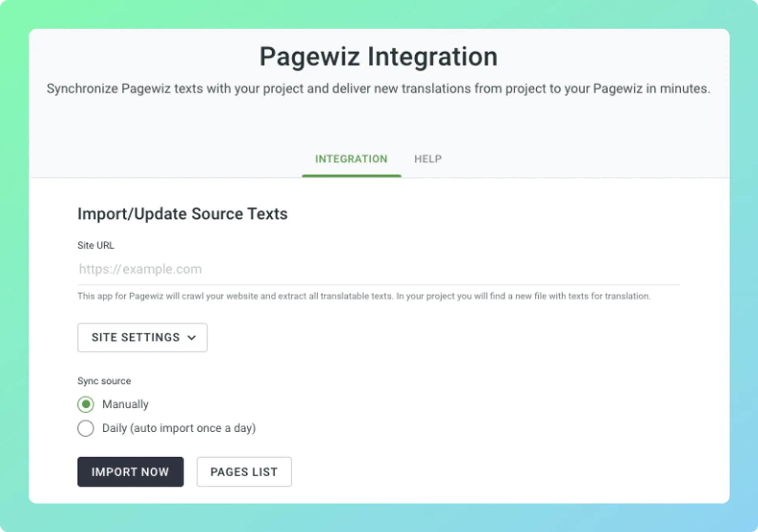Viewport: 758px width, 532px height.
Task: Click the 'Synchronize Pagewiz texts' description line
Action: [378, 88]
